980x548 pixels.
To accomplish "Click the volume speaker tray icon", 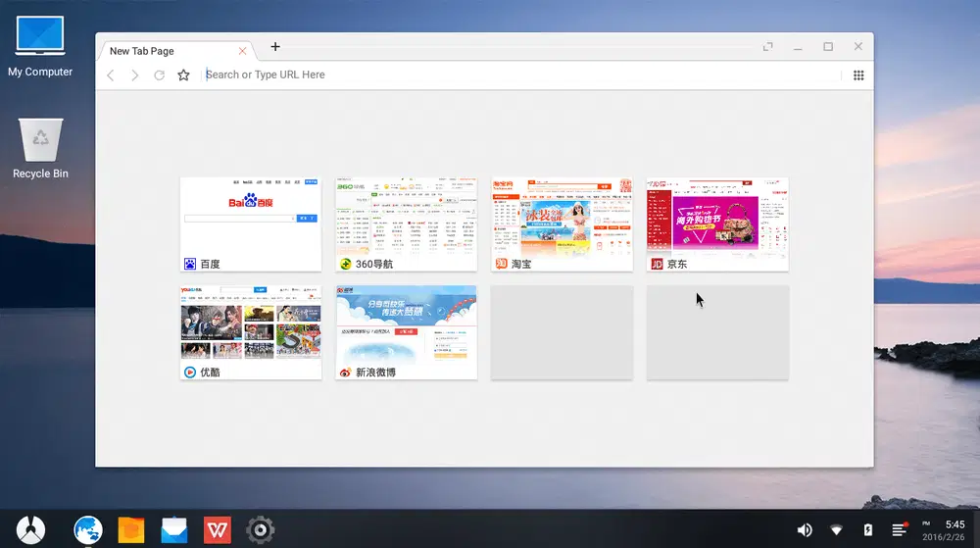I will pos(805,530).
